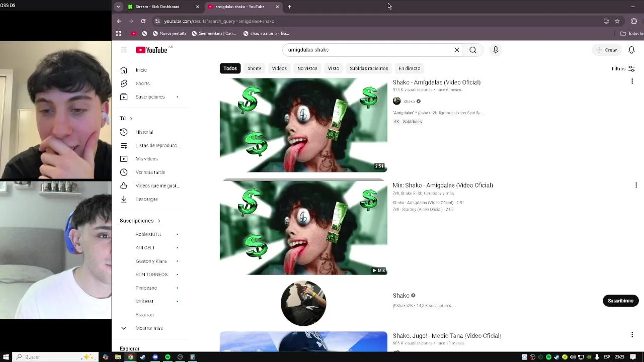Open YouTube notifications bell
Viewport: 644px width, 362px height.
(631, 50)
